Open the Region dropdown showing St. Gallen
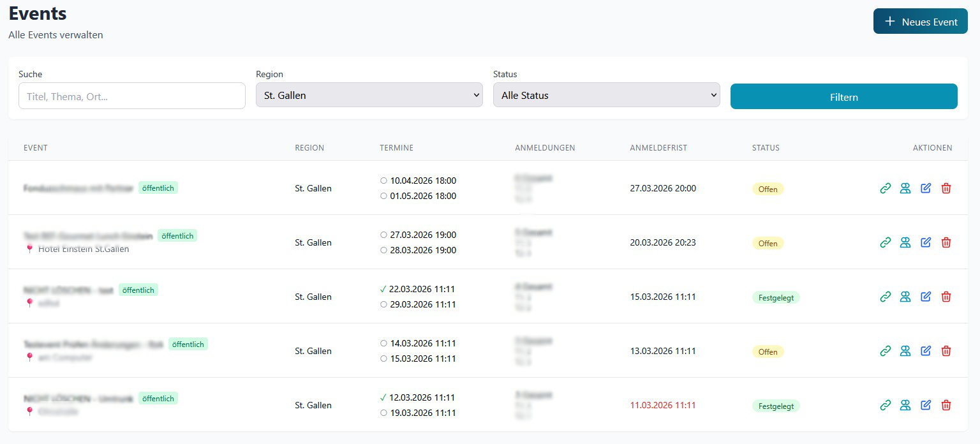Viewport: 980px width, 444px height. 369,95
